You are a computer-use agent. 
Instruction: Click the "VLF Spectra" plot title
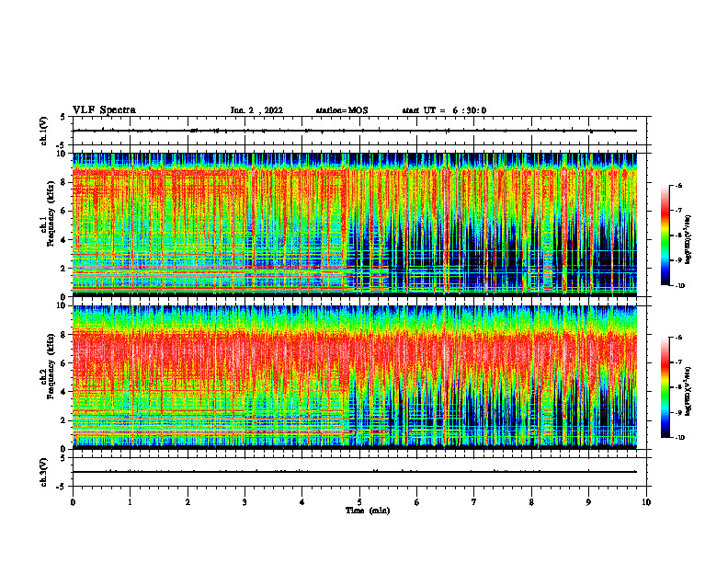pyautogui.click(x=104, y=110)
